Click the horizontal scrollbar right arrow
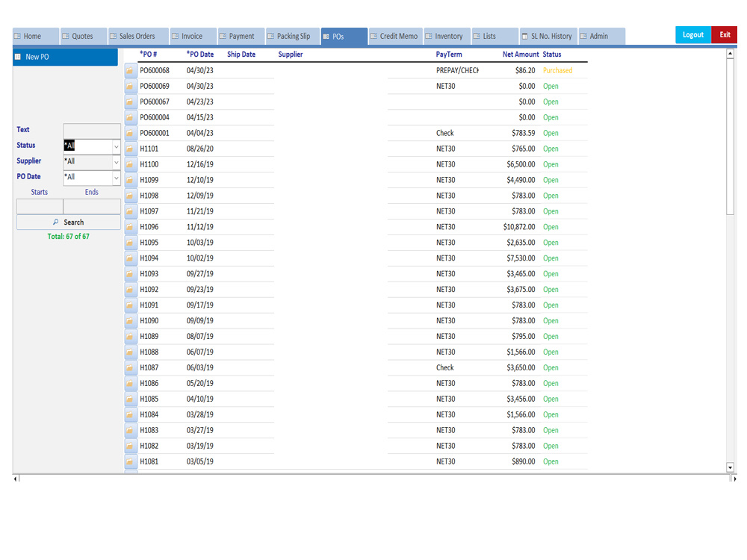The height and width of the screenshot is (560, 747). pyautogui.click(x=735, y=479)
